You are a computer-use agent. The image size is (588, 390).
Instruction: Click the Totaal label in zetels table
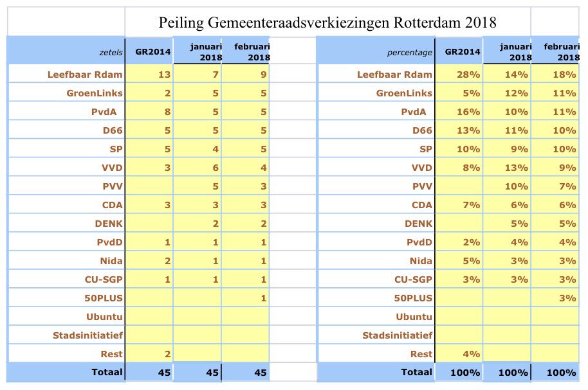pos(106,372)
